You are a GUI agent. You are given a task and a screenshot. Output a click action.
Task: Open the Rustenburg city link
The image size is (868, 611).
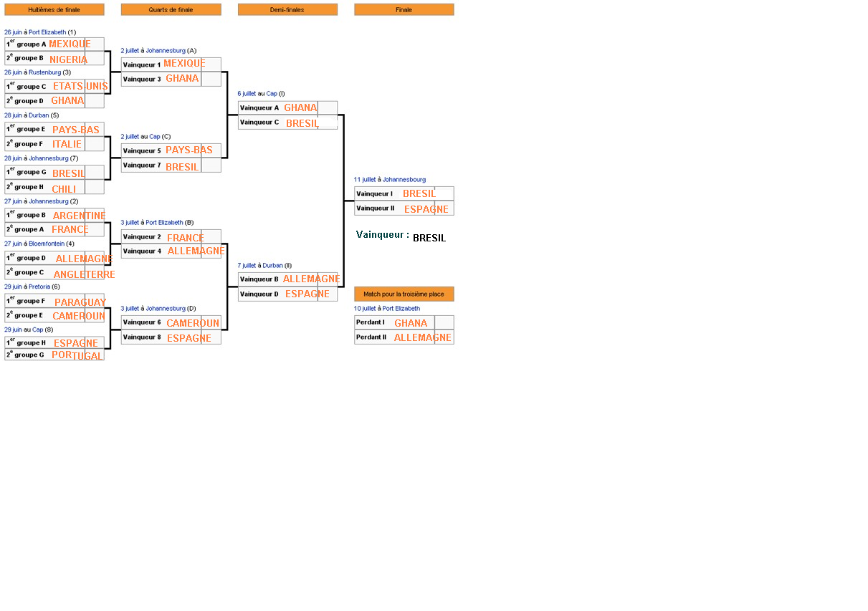pyautogui.click(x=44, y=72)
